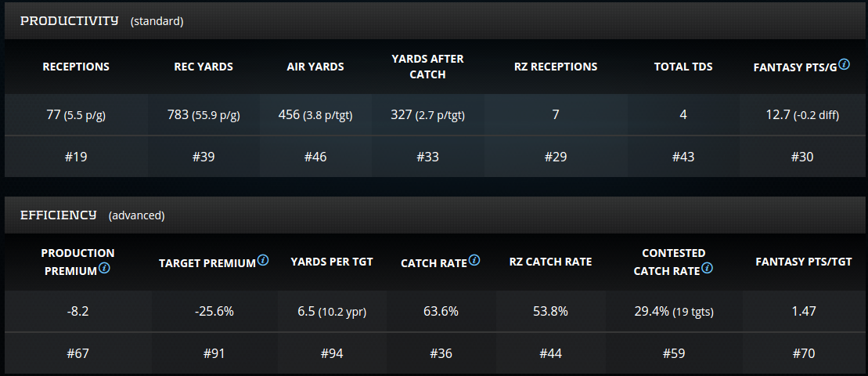
Task: Click the Total TDs column header
Action: point(683,67)
